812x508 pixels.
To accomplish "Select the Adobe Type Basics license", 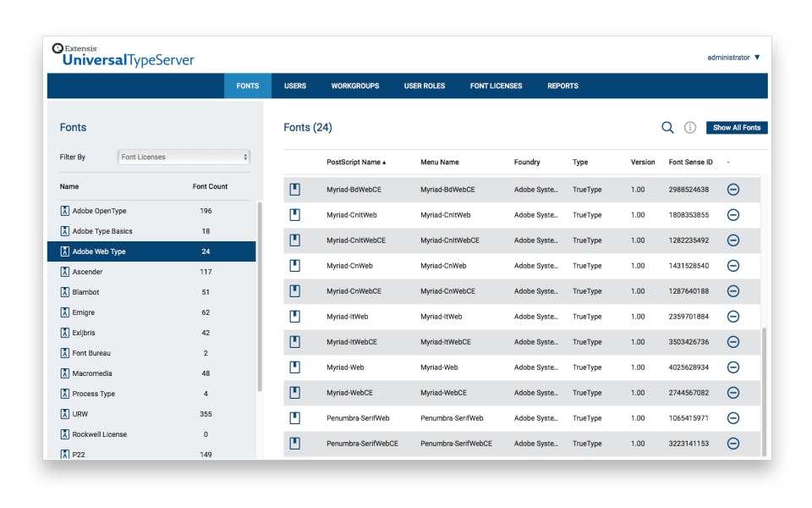I will [151, 231].
